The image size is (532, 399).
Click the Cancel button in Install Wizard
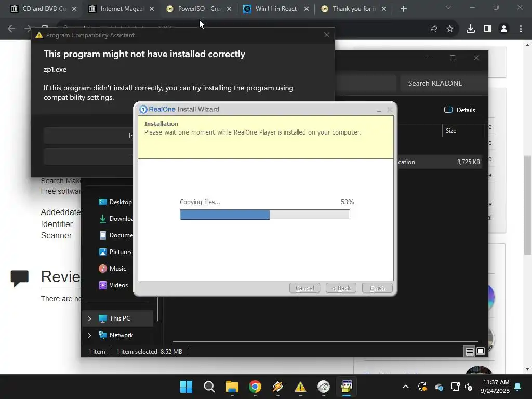(304, 288)
